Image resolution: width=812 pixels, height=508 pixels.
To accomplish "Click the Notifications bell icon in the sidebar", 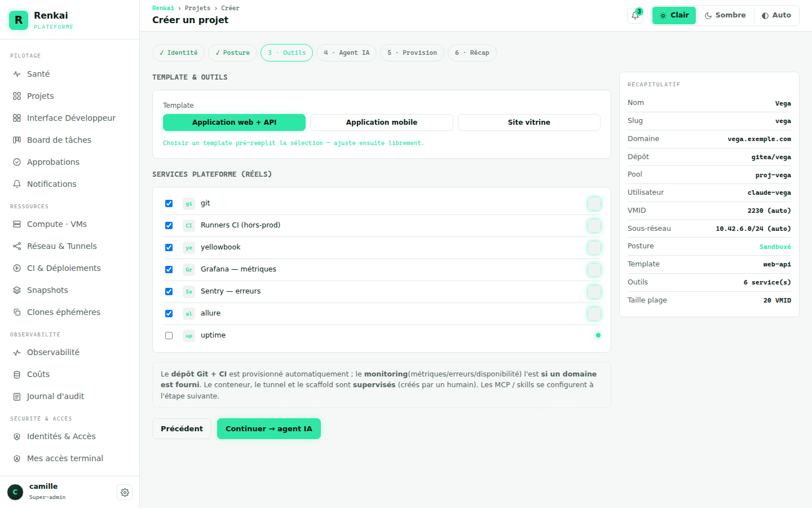I will tap(17, 184).
